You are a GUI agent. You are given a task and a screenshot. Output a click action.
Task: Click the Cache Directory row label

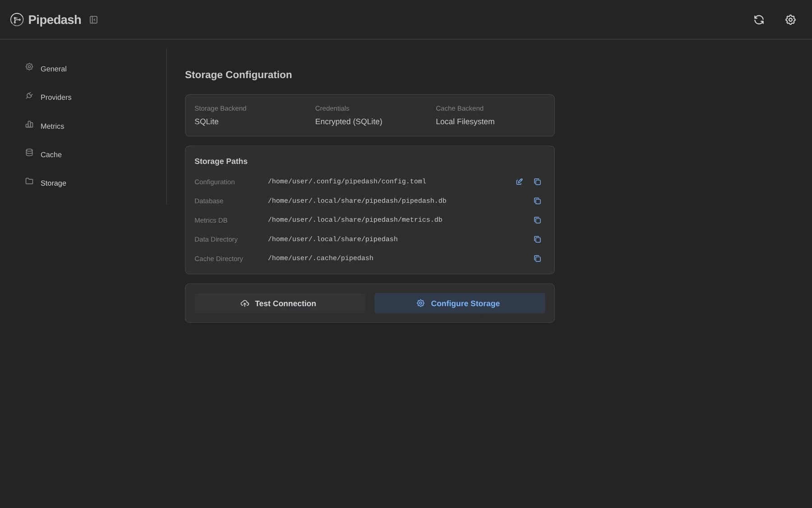pyautogui.click(x=219, y=259)
